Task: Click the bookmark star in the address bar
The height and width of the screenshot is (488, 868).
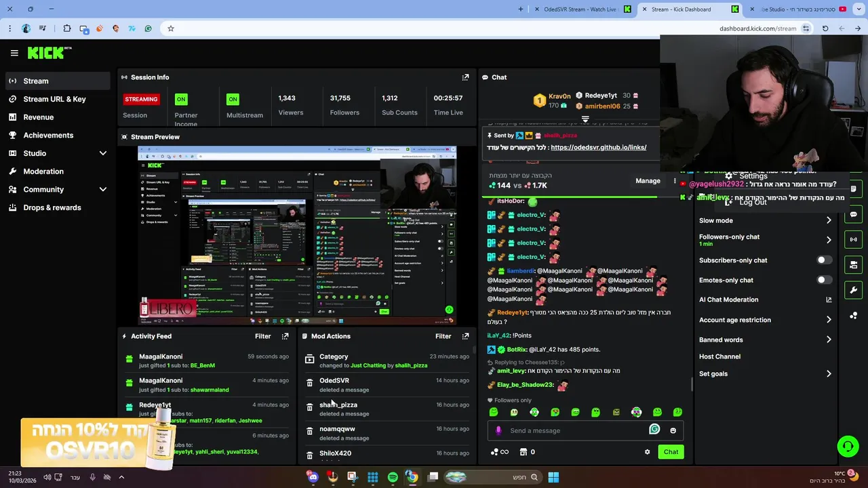Action: (171, 28)
